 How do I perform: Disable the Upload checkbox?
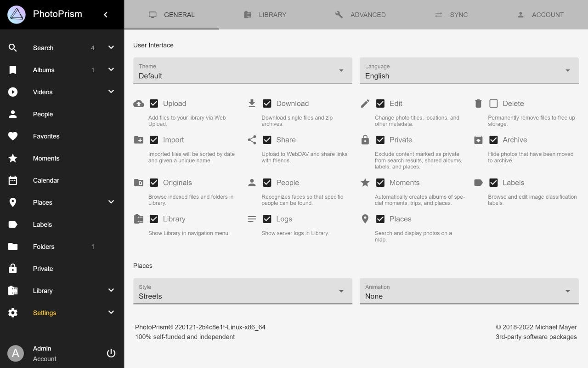[154, 103]
